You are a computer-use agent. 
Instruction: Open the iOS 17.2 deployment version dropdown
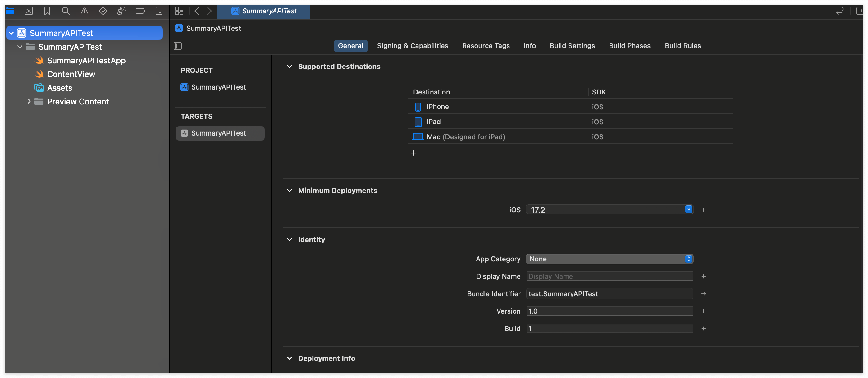click(x=688, y=210)
